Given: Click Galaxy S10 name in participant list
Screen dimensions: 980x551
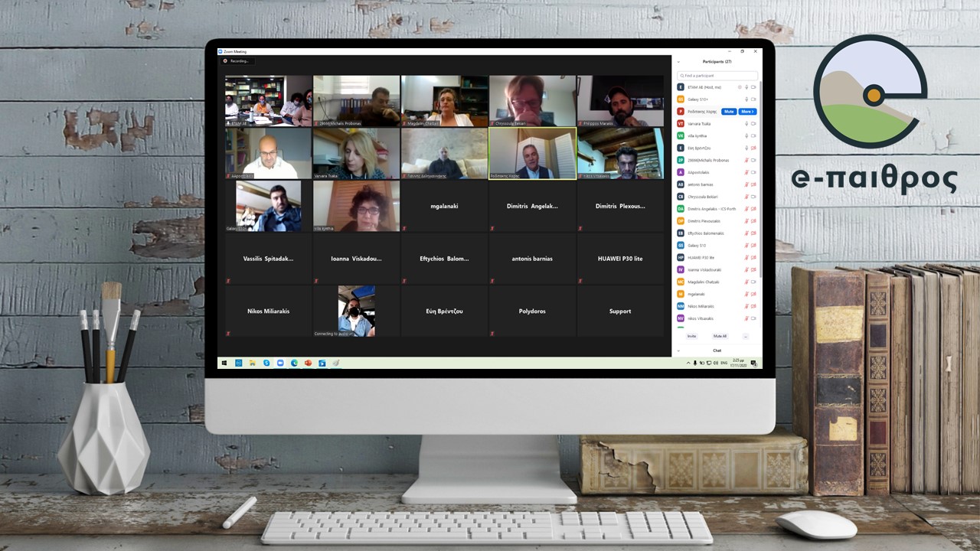Looking at the screenshot, I should (x=697, y=246).
